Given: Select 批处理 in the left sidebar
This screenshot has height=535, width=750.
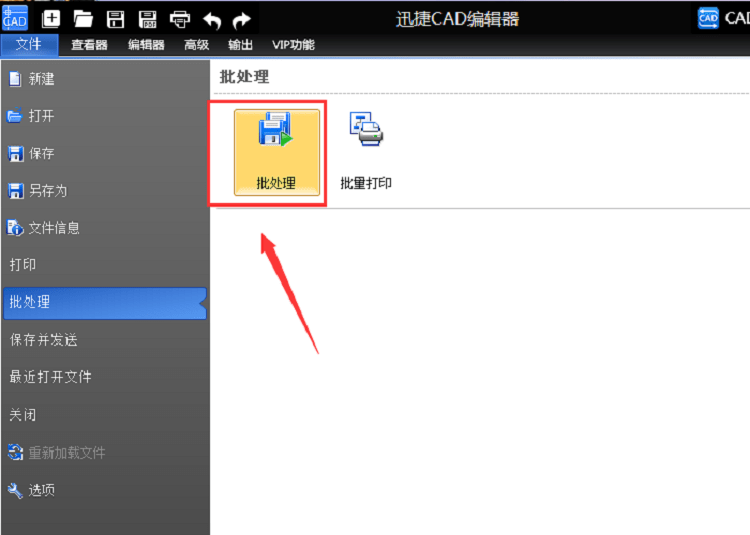Looking at the screenshot, I should 105,303.
